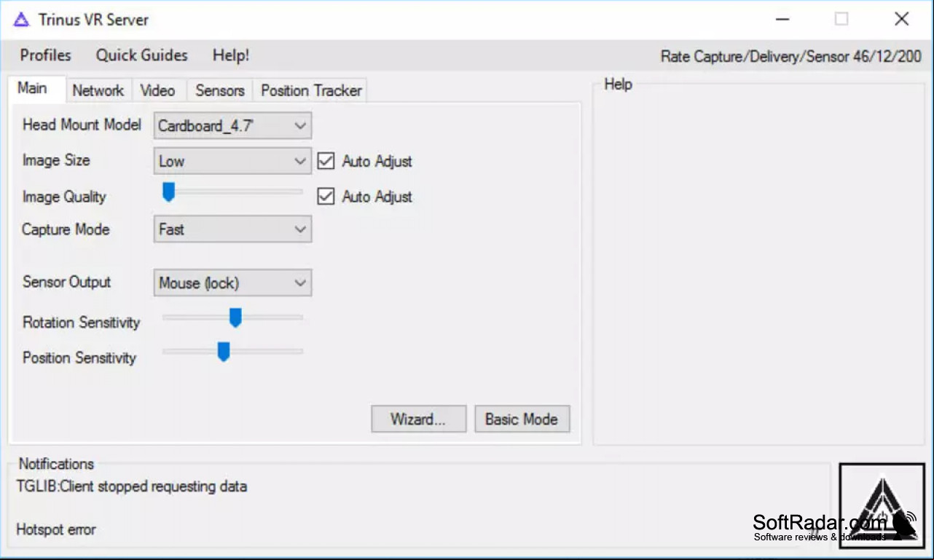Expand the Sensor Output dropdown
934x560 pixels.
point(232,283)
